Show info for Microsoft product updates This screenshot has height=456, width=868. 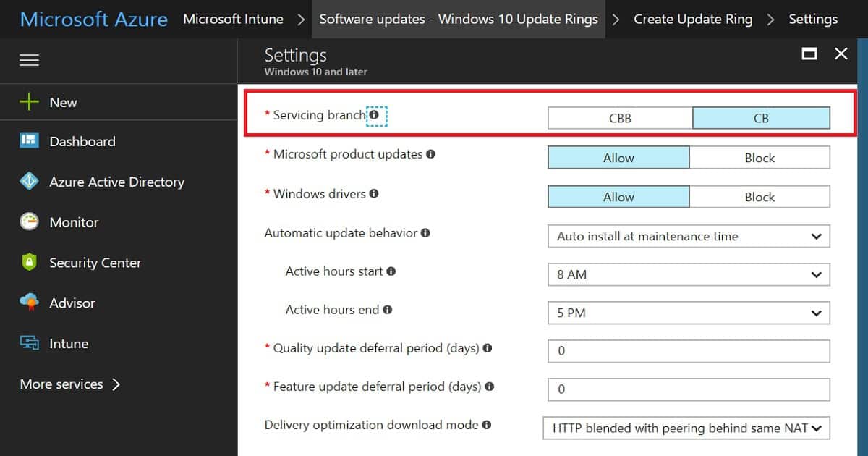tap(430, 154)
